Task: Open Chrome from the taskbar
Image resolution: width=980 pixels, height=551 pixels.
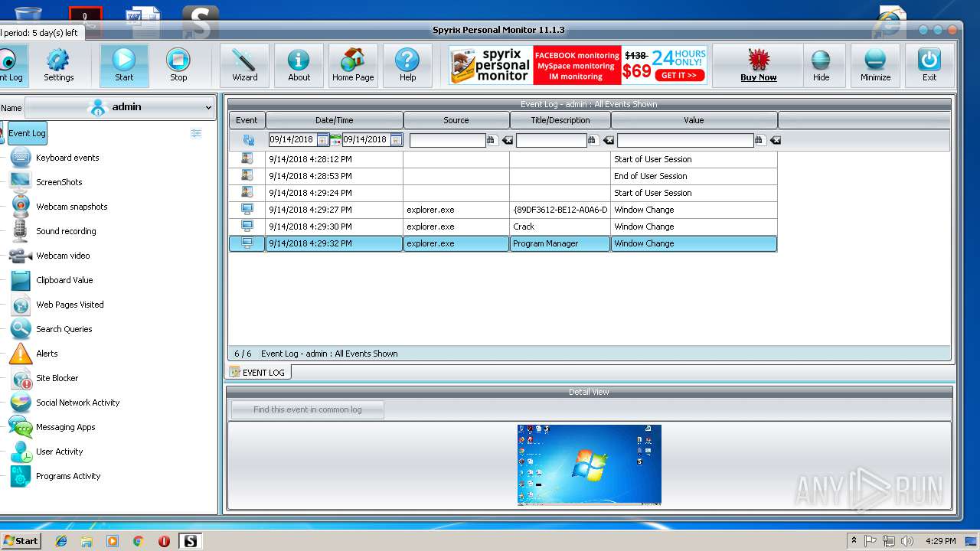Action: pyautogui.click(x=138, y=541)
